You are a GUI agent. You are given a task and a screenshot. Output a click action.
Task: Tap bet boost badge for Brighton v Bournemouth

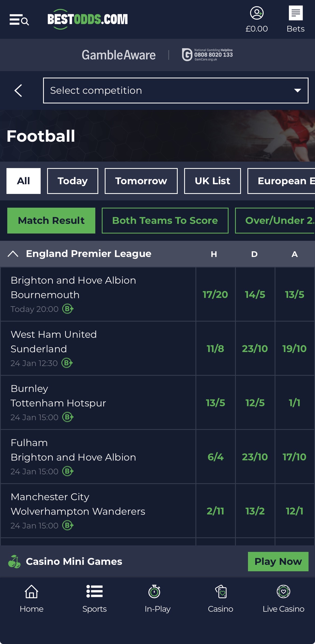[x=68, y=309]
